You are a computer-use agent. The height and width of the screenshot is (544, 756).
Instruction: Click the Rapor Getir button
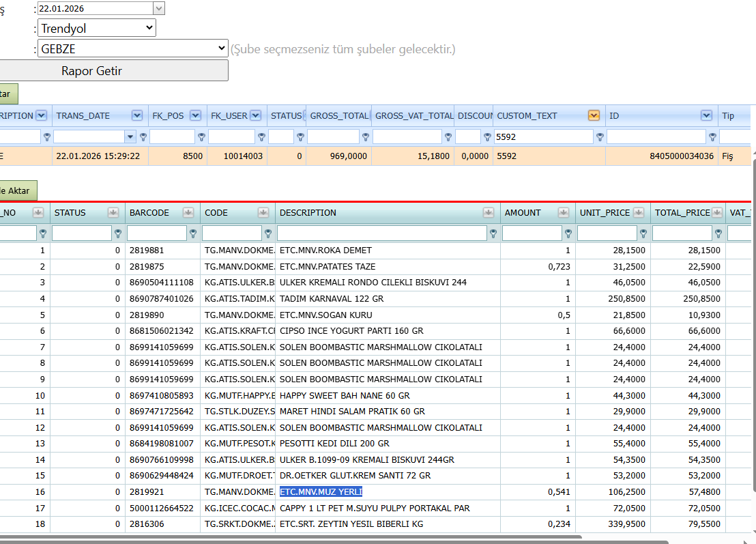tap(114, 70)
